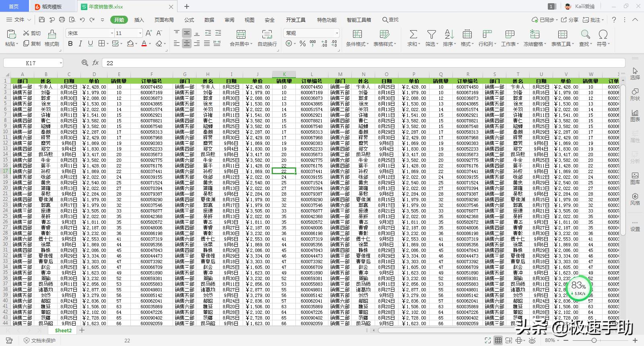
Task: Click the zoom slider in status bar
Action: point(594,340)
